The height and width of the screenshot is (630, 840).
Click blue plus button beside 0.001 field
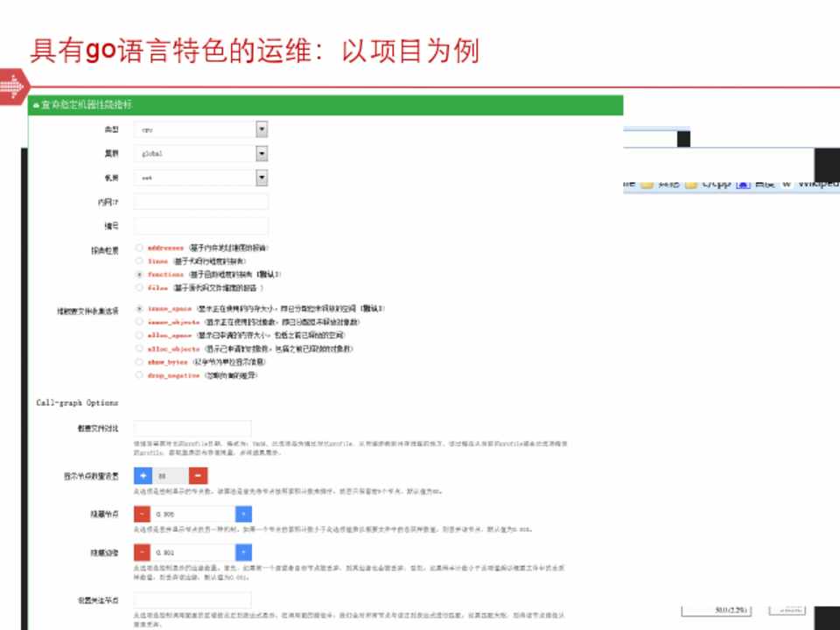[243, 552]
